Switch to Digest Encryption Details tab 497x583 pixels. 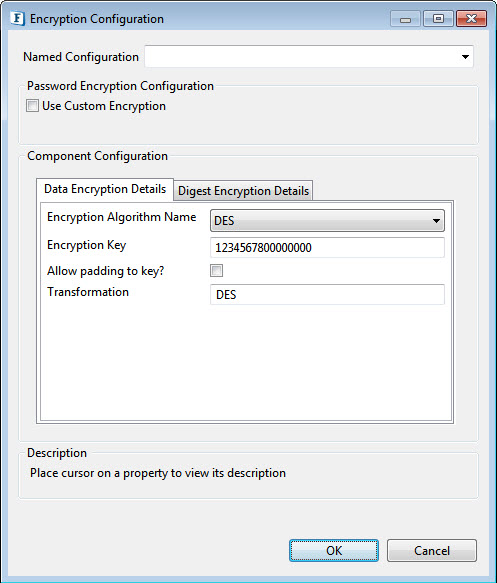(243, 191)
